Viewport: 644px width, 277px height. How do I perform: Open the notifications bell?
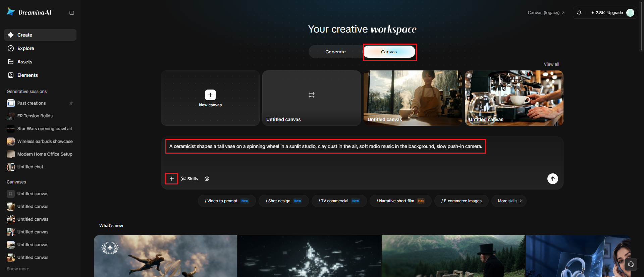pos(579,13)
